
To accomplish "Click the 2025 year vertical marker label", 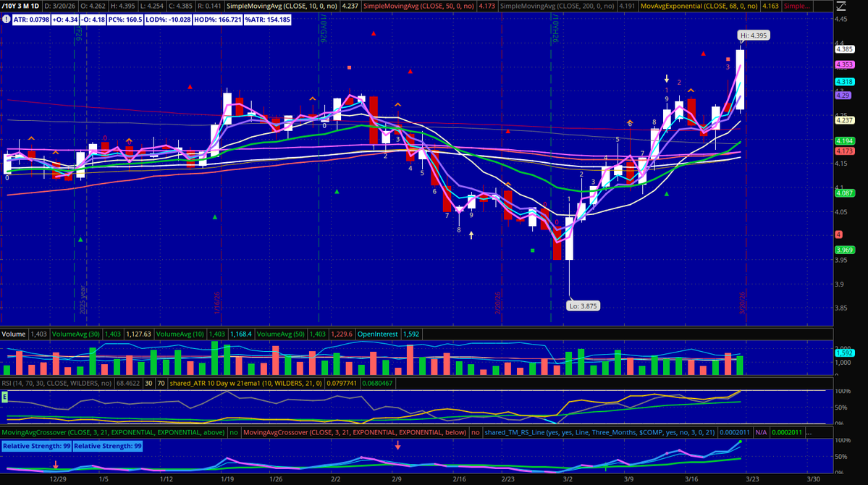I will 83,300.
